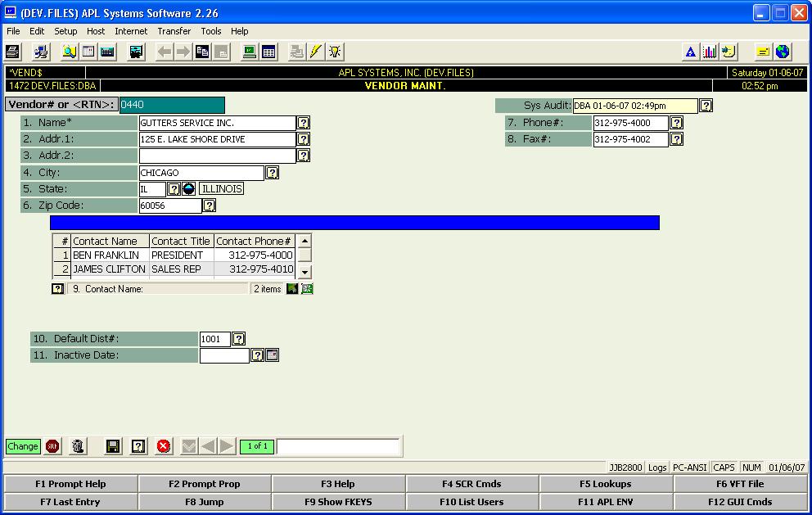Open the Edit menu
This screenshot has height=515, width=812.
click(37, 31)
